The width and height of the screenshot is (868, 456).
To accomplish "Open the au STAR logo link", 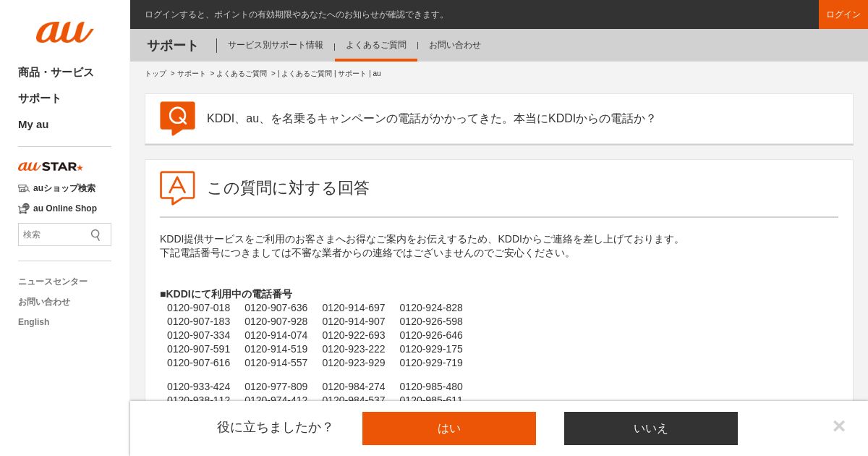I will pyautogui.click(x=51, y=166).
